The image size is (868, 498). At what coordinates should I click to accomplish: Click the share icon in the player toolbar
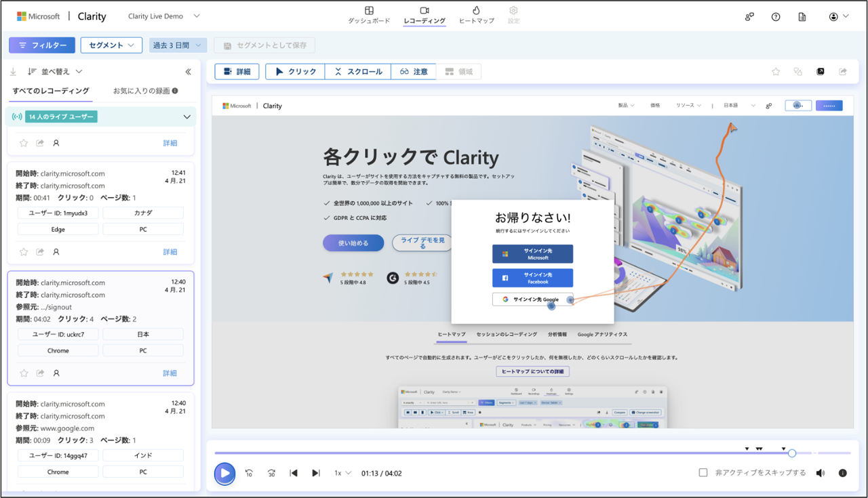pos(843,71)
